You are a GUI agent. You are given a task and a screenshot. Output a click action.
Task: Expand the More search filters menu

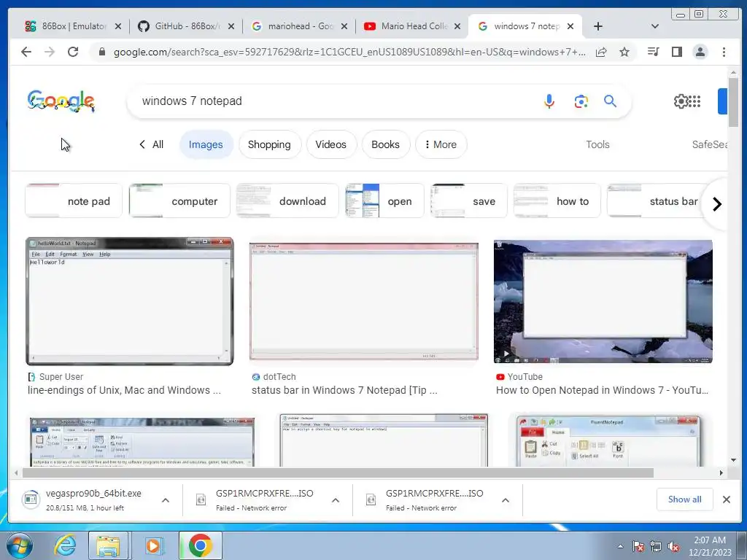[441, 144]
